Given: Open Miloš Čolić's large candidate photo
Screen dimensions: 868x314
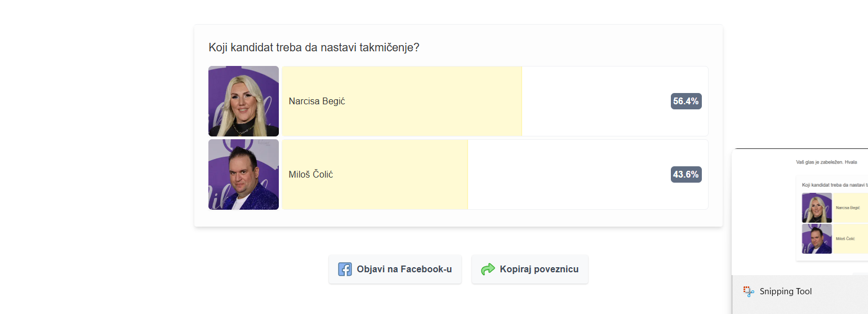Looking at the screenshot, I should coord(243,175).
